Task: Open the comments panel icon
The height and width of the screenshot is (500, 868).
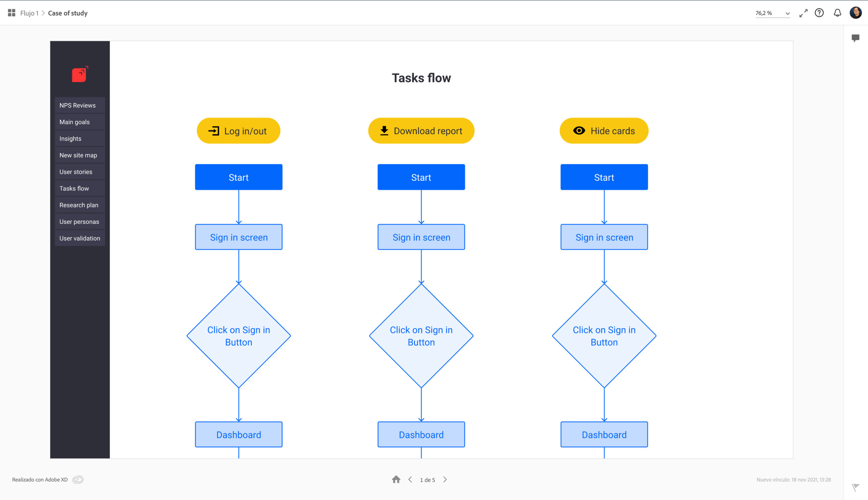Action: click(855, 38)
